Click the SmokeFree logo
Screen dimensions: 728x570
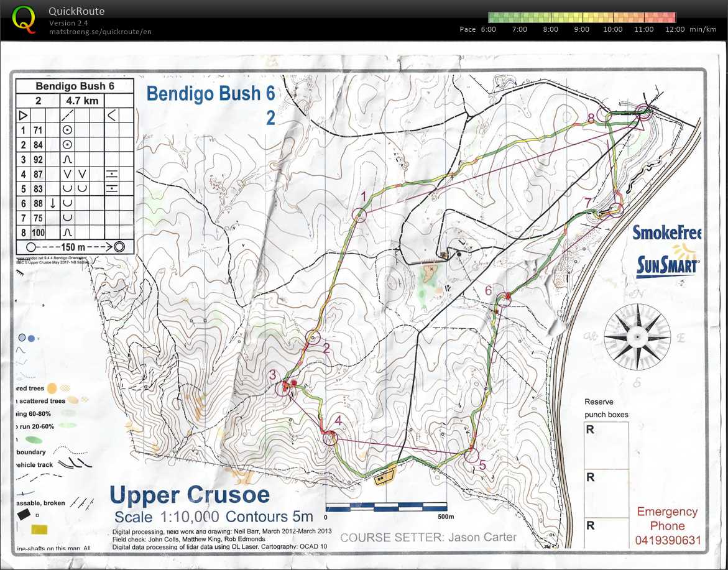click(667, 233)
